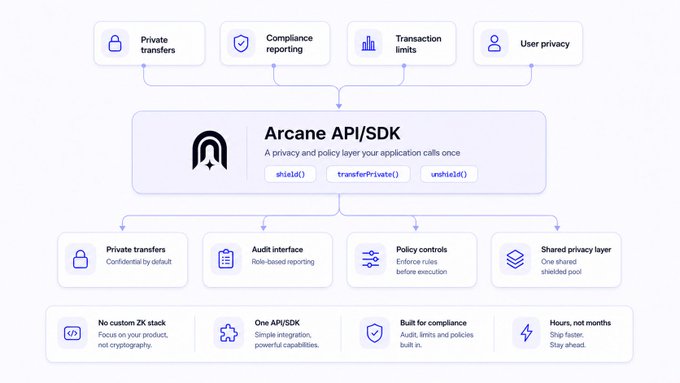
Task: Click the sliders icon for Policy controls
Action: click(370, 259)
